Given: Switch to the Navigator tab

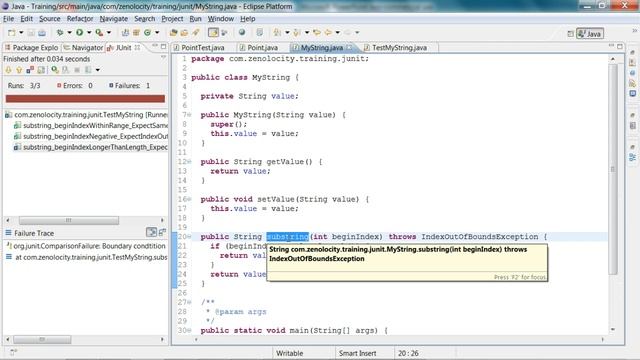Looking at the screenshot, I should point(84,48).
